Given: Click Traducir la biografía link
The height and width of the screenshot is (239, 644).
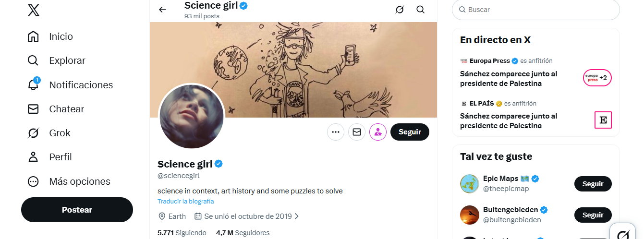Looking at the screenshot, I should click(186, 202).
